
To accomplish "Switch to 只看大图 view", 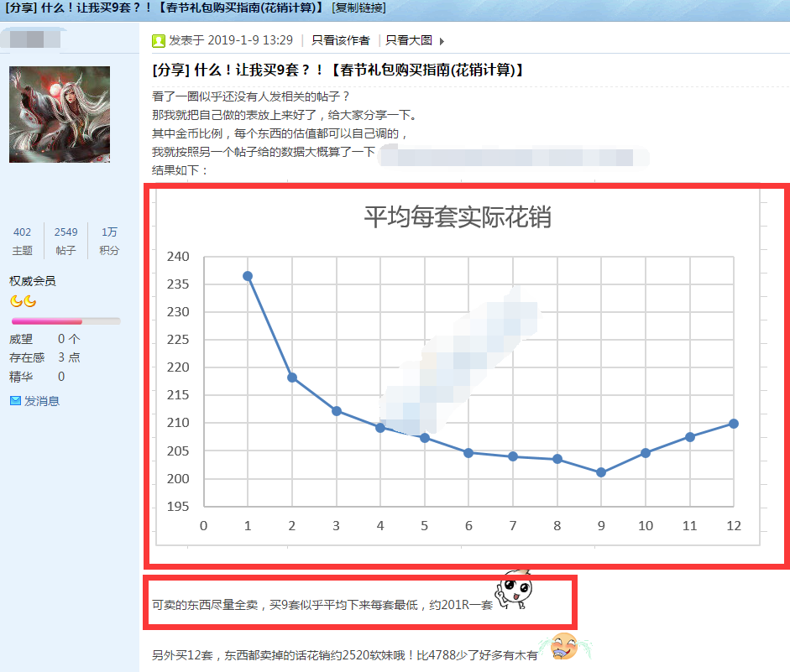I will [408, 40].
